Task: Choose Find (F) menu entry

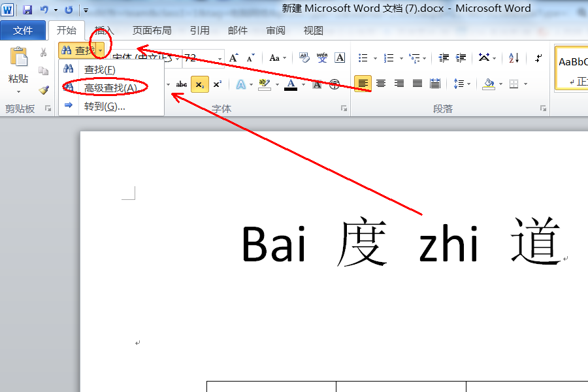Action: click(x=111, y=70)
